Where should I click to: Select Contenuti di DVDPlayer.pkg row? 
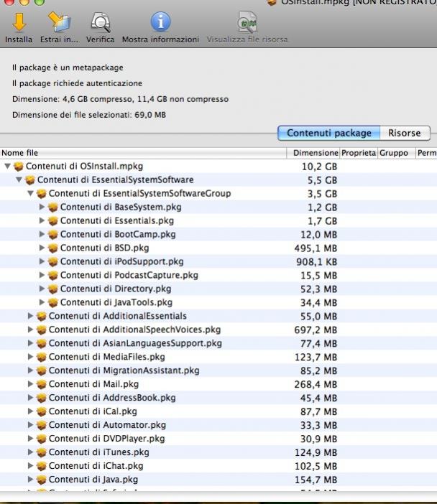pyautogui.click(x=218, y=439)
